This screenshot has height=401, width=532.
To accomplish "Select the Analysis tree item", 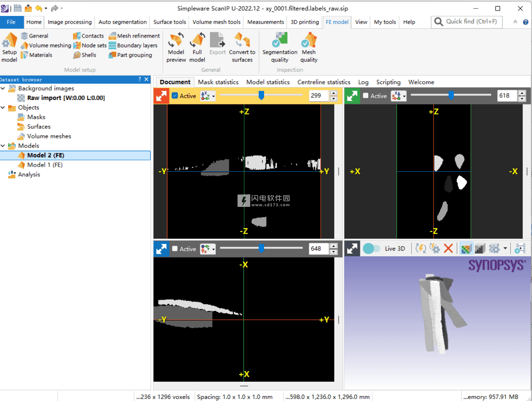I will [29, 174].
